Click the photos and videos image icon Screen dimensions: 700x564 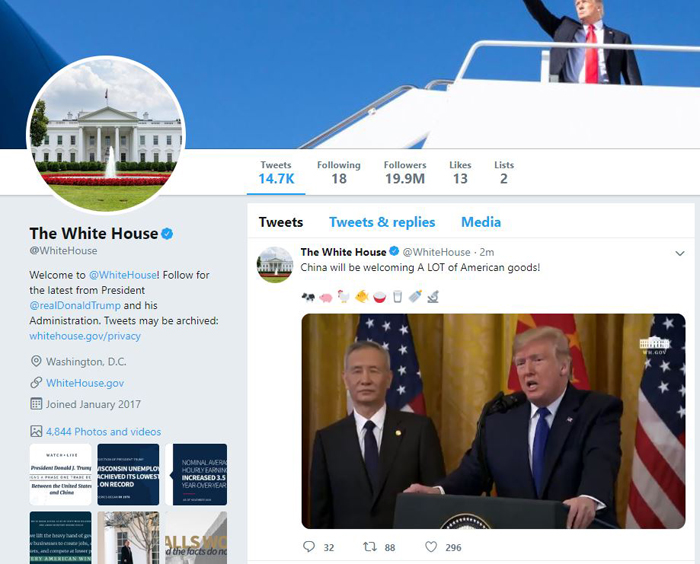(x=36, y=431)
